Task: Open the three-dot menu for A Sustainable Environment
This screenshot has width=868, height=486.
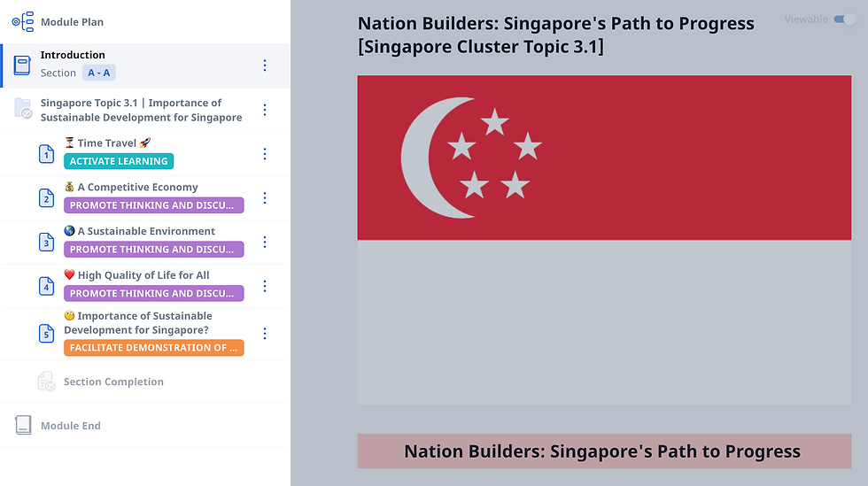Action: pyautogui.click(x=265, y=242)
